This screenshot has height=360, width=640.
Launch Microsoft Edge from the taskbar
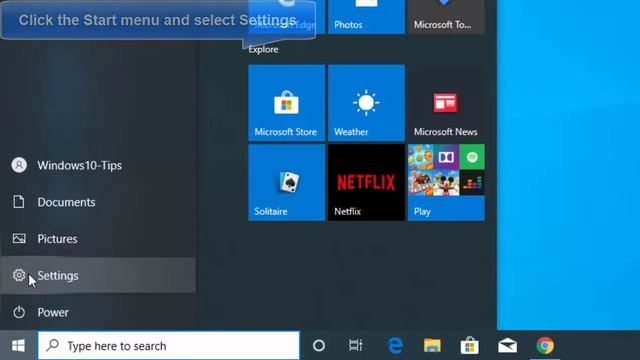395,346
